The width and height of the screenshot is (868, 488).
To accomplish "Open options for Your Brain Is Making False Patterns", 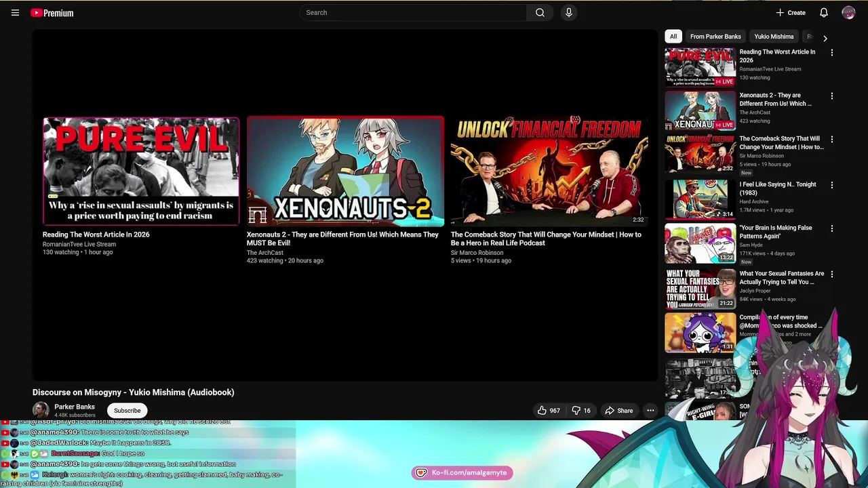I will (x=832, y=228).
